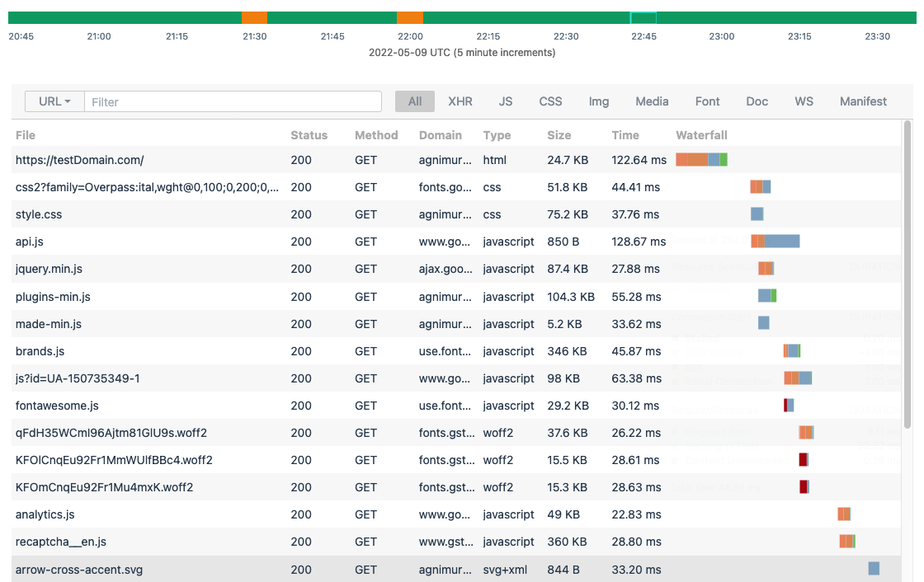Open the URL filter type dropdown
924x582 pixels.
[53, 101]
